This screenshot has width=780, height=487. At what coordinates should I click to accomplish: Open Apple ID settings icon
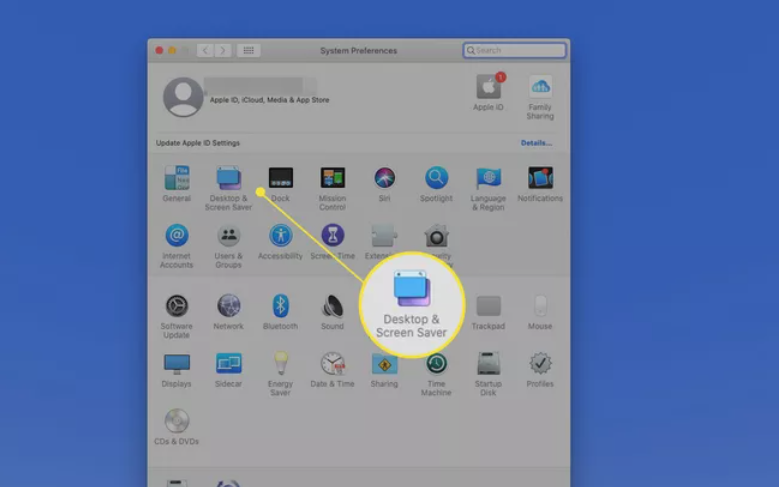(488, 92)
